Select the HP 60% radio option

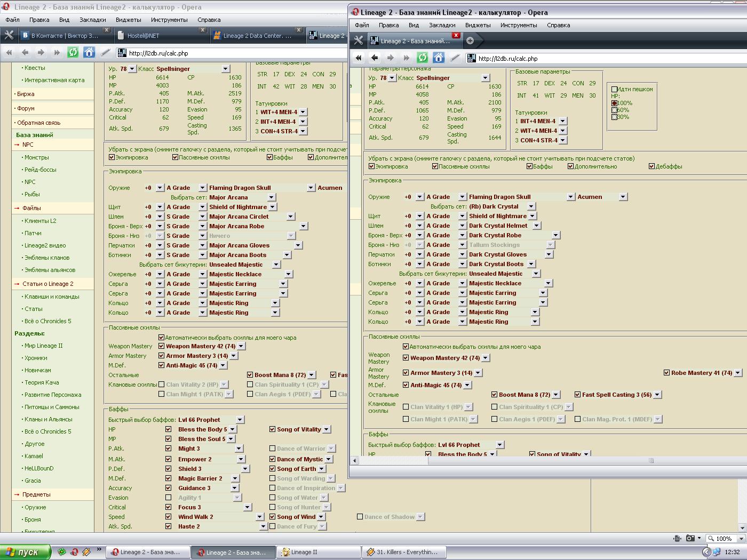pyautogui.click(x=615, y=110)
